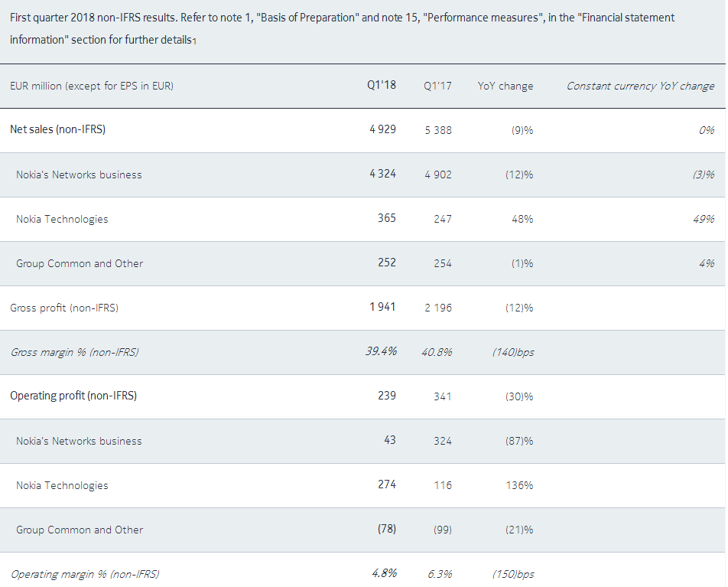Click Net sales (non-IFRS) row label
The height and width of the screenshot is (587, 728).
(57, 129)
